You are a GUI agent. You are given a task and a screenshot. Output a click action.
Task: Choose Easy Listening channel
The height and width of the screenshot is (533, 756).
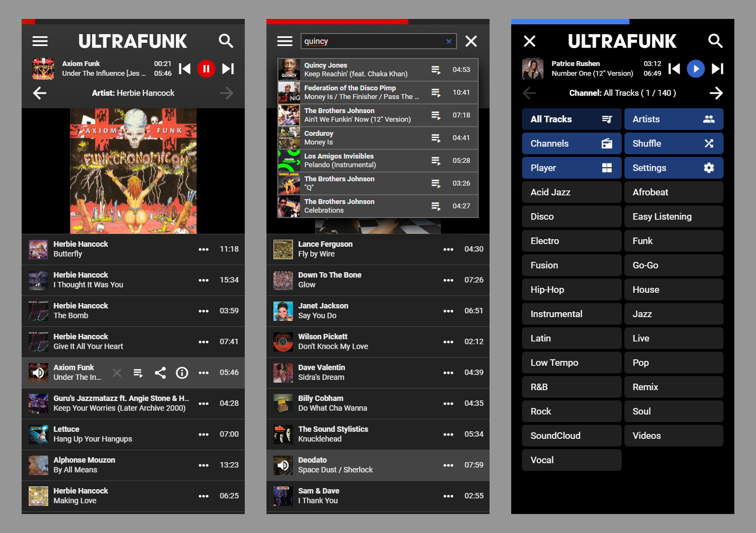674,216
